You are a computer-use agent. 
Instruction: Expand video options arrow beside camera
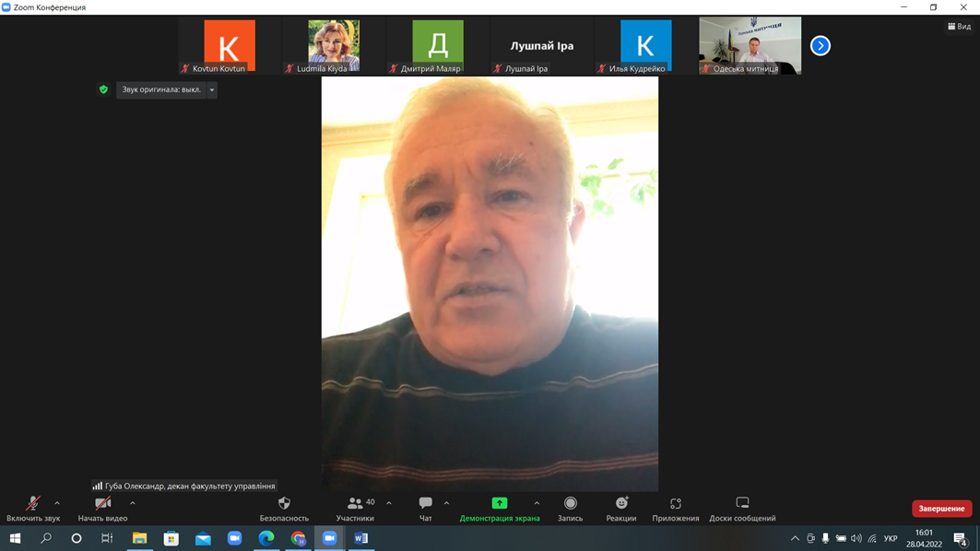tap(133, 503)
